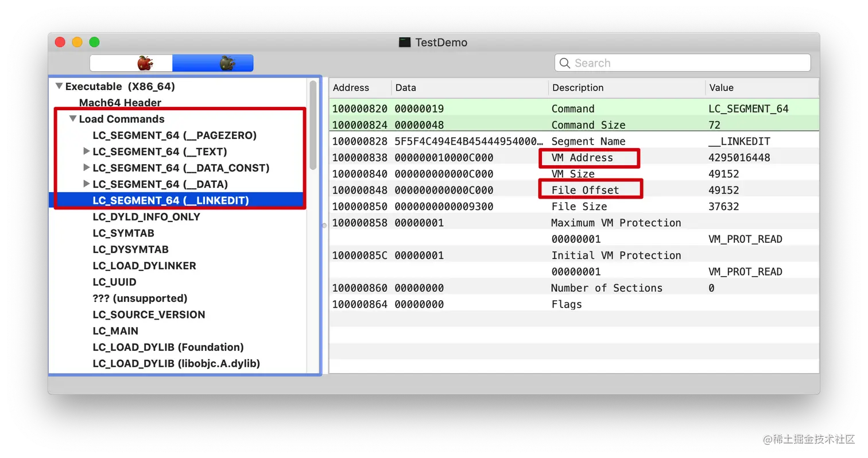Image resolution: width=868 pixels, height=458 pixels.
Task: Click the window's yellow minimize button
Action: (x=77, y=42)
